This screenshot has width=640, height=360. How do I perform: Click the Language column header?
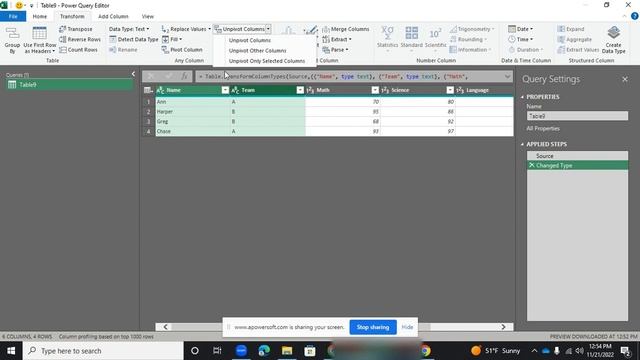pyautogui.click(x=484, y=90)
